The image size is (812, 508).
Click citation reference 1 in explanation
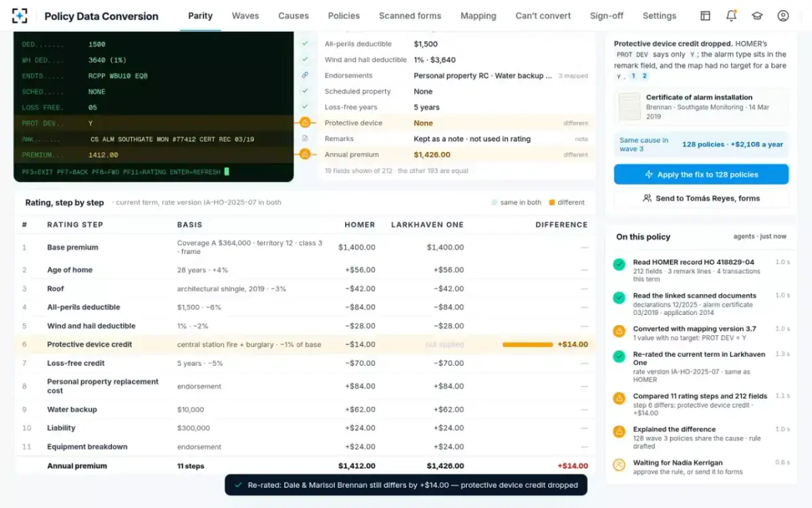(634, 76)
